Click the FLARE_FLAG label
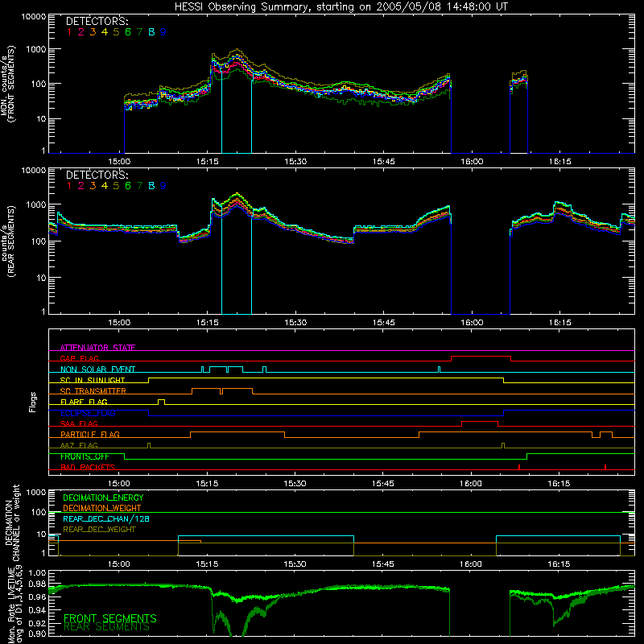Screen dimensions: 644x644 coord(84,402)
